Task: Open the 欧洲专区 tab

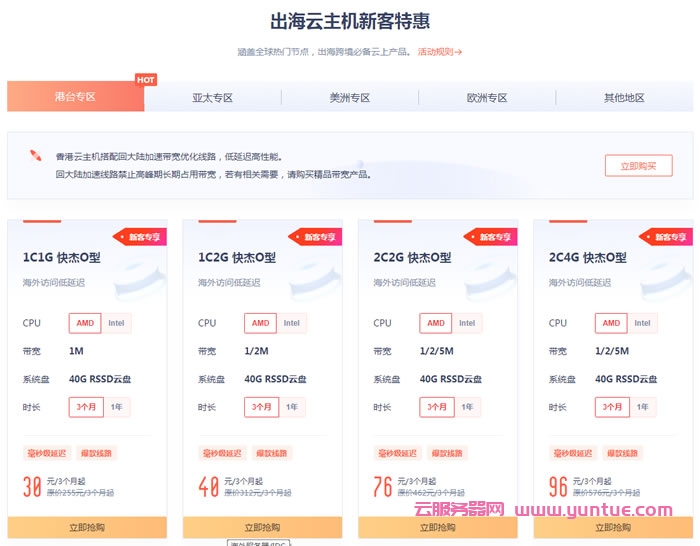Action: [487, 98]
